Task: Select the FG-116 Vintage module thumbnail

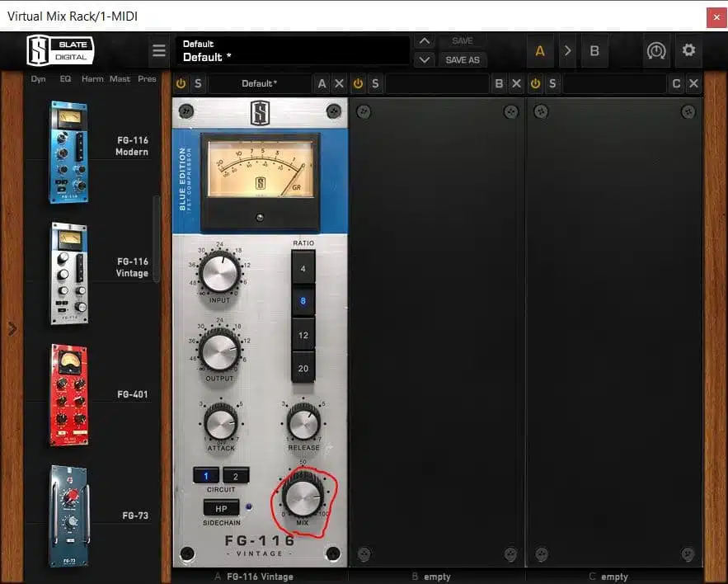Action: point(69,273)
